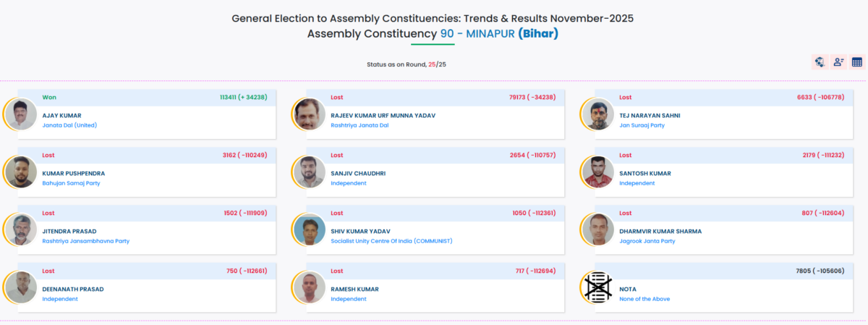Click the Bahujan Samaj Party label

(x=71, y=183)
